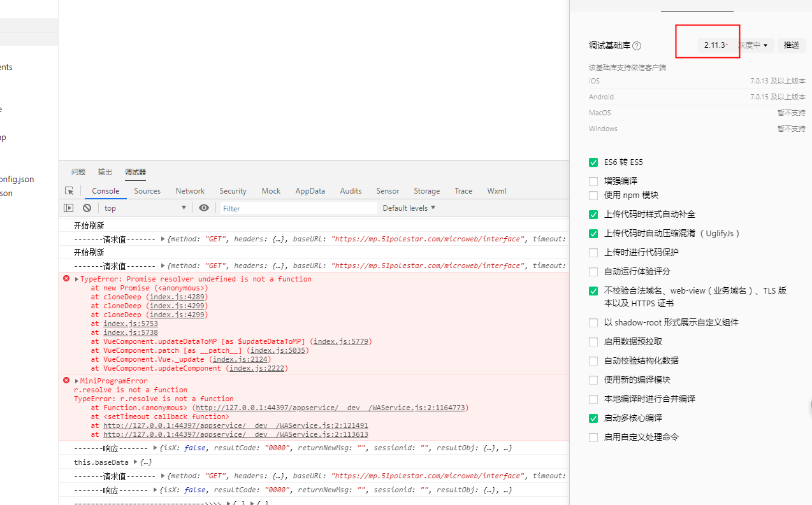Image resolution: width=812 pixels, height=505 pixels.
Task: Open the Sources tab
Action: pos(147,191)
